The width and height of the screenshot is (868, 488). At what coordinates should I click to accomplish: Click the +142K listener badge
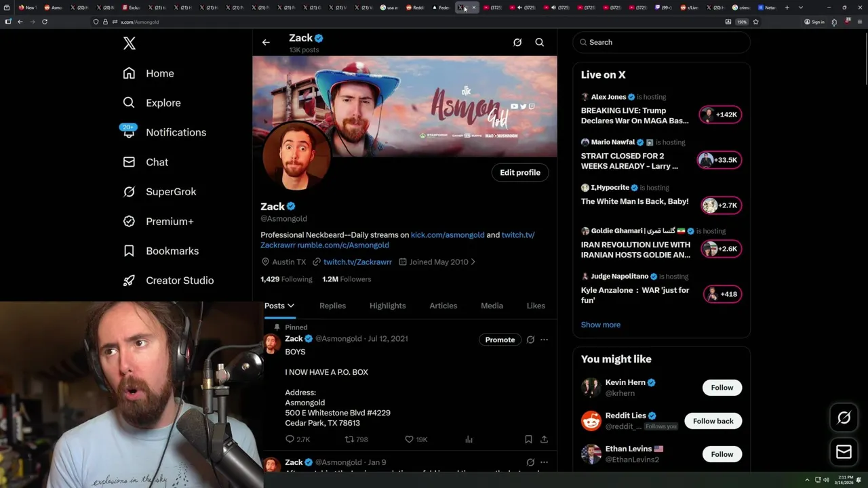pos(720,115)
